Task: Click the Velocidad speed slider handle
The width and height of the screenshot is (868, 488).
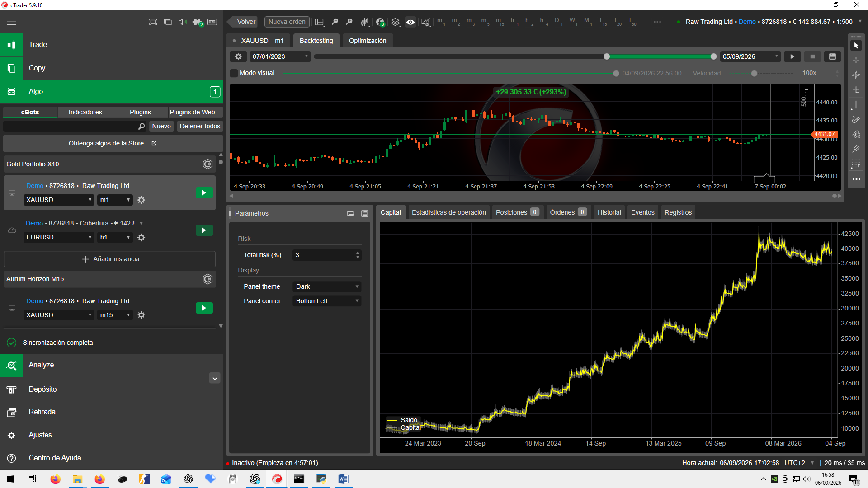Action: [x=754, y=73]
